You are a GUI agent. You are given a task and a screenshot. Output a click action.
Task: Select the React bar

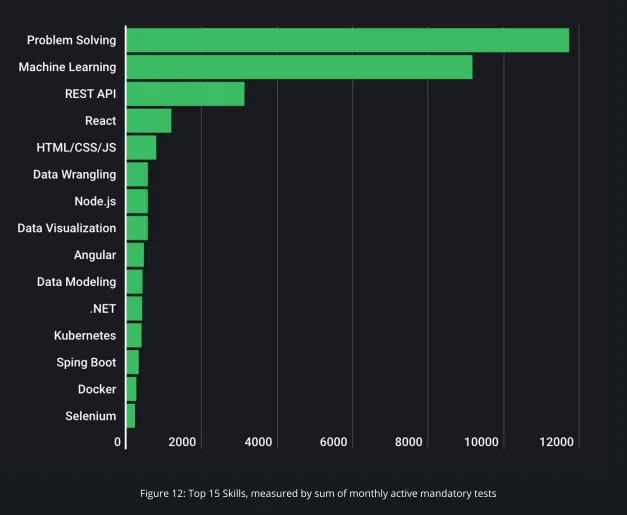click(149, 121)
